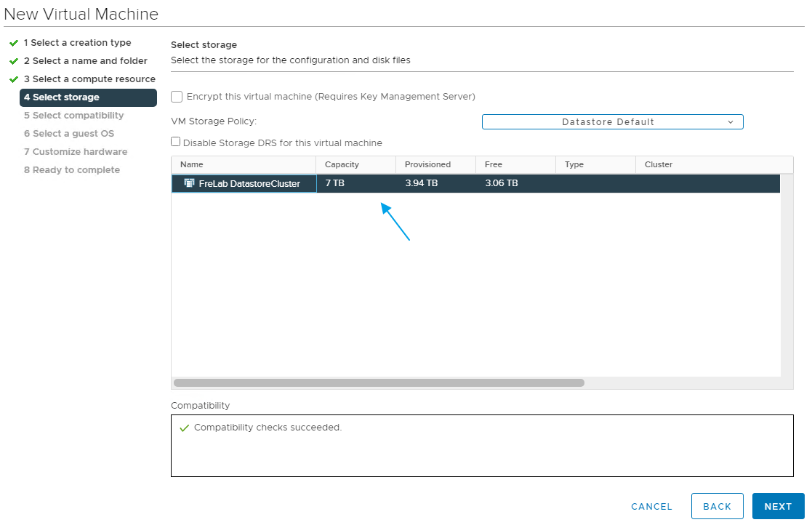Go to step 1 Select a creation type
This screenshot has height=525, width=812.
(77, 43)
